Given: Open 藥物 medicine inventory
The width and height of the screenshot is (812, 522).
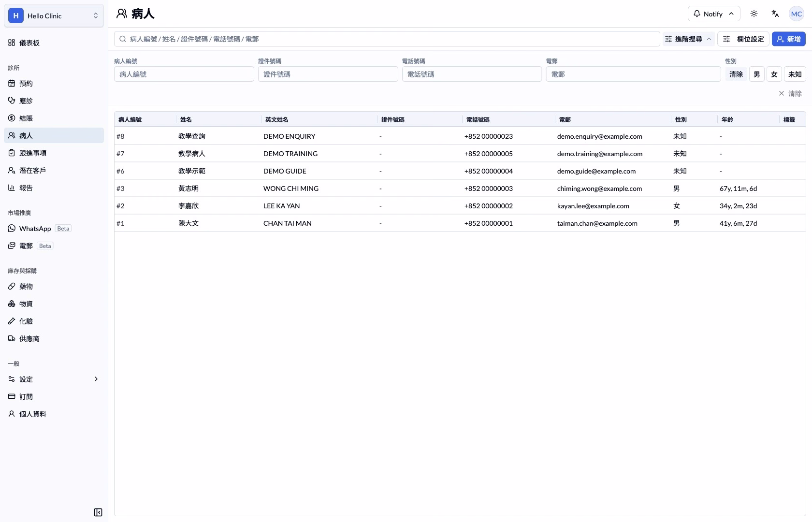Looking at the screenshot, I should click(54, 286).
